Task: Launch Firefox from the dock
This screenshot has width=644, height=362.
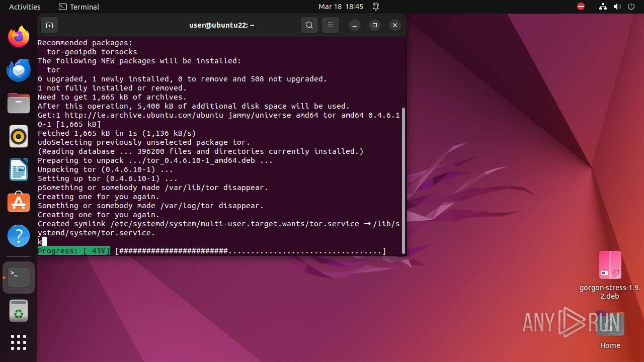Action: point(19,37)
